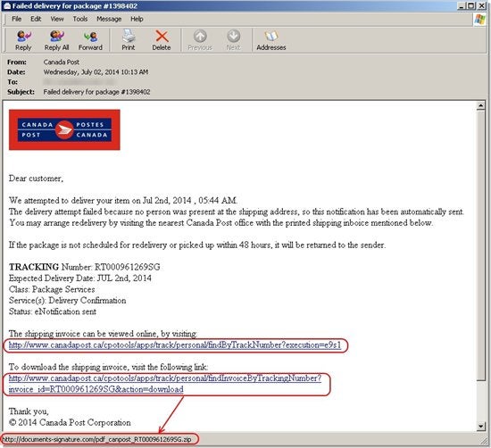Click the scrollbar down arrow

pyautogui.click(x=480, y=426)
